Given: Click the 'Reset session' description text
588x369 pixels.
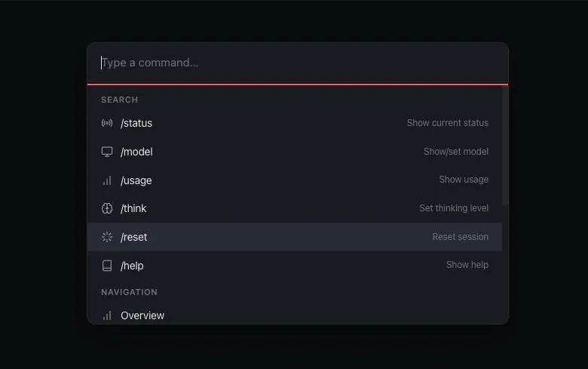Looking at the screenshot, I should coord(460,237).
